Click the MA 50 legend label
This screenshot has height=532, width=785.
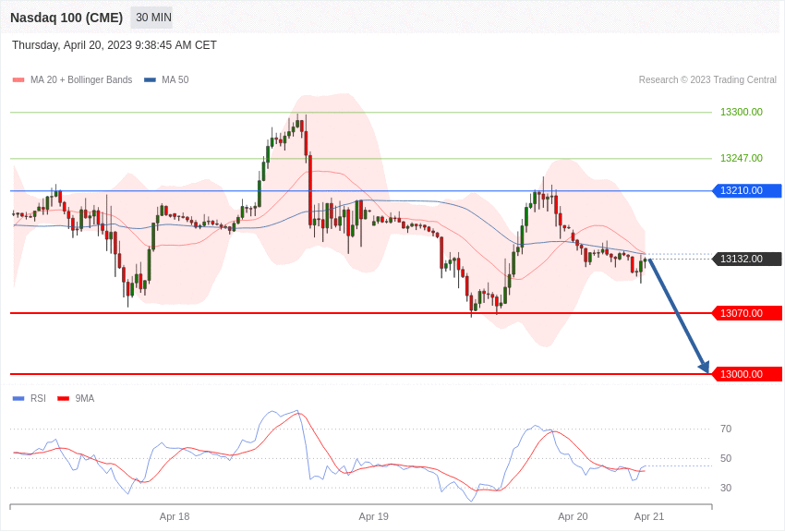[x=175, y=80]
